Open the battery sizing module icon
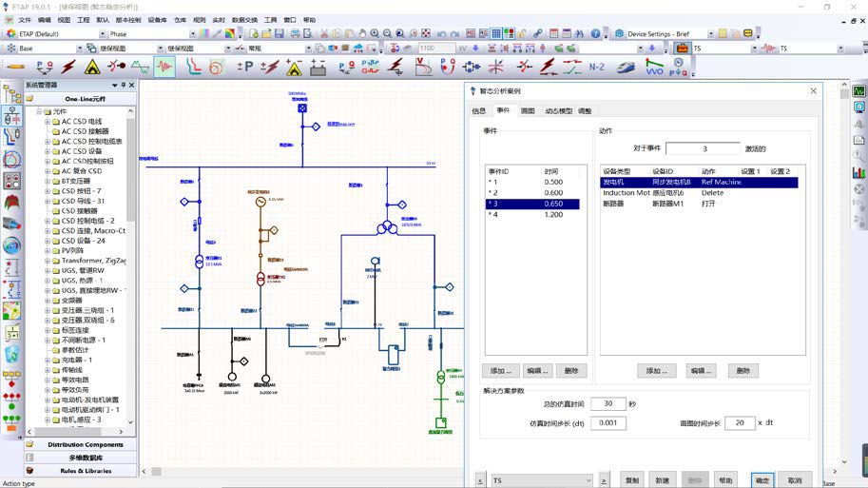Viewport: 868px width, 488px height. click(x=318, y=67)
